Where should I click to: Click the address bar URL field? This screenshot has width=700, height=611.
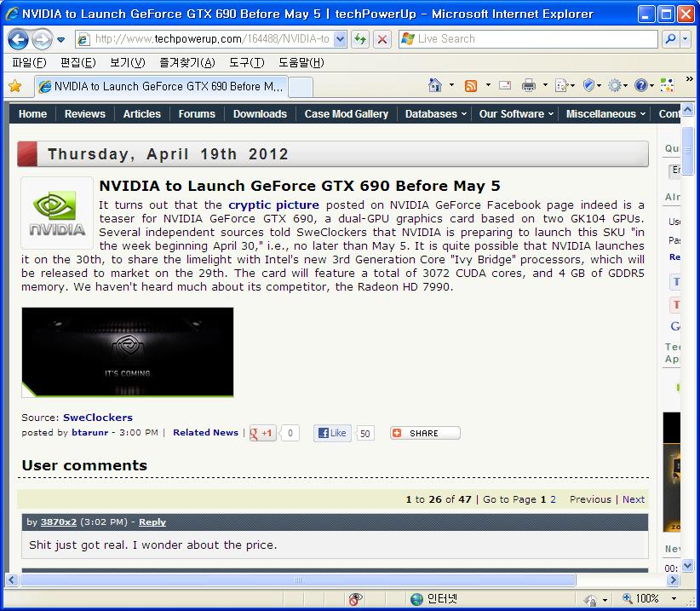204,39
